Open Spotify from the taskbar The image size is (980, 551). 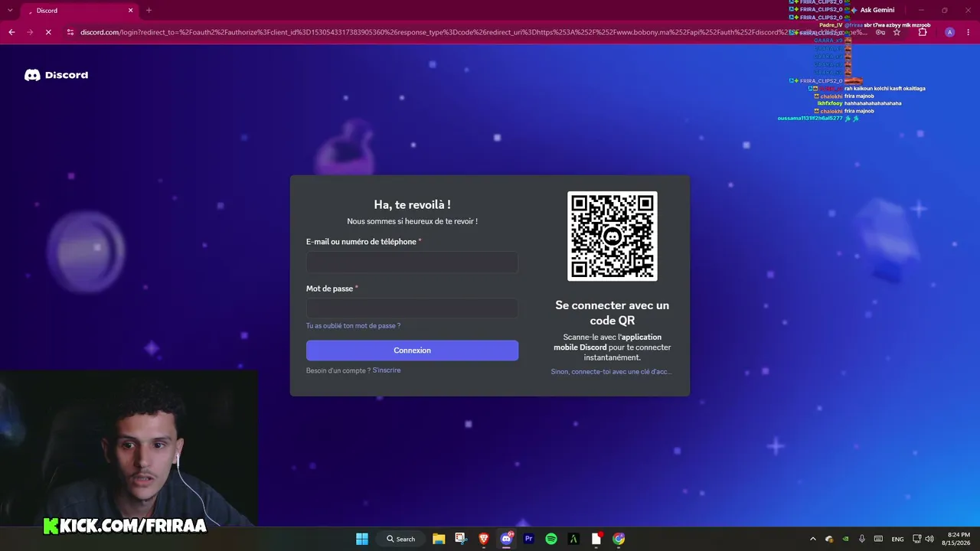tap(551, 539)
